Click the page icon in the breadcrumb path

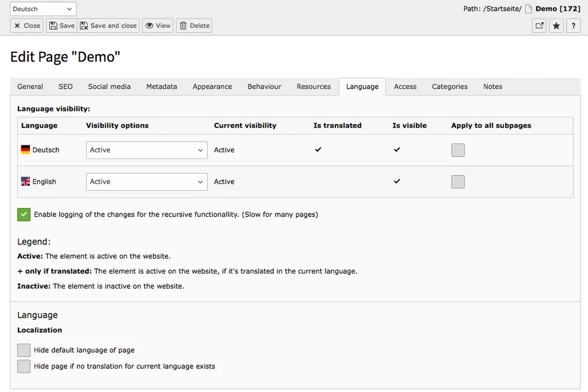(528, 8)
